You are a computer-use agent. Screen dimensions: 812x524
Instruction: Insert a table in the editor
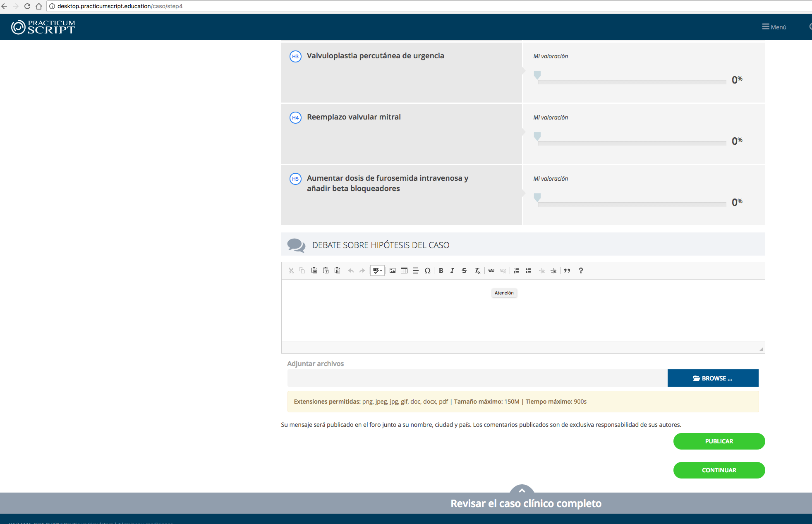tap(404, 270)
